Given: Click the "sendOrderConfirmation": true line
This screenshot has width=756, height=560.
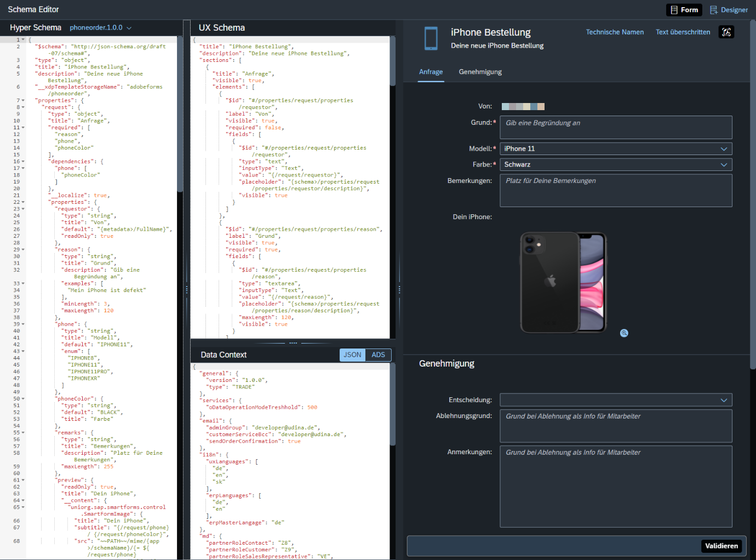Looking at the screenshot, I should click(253, 441).
